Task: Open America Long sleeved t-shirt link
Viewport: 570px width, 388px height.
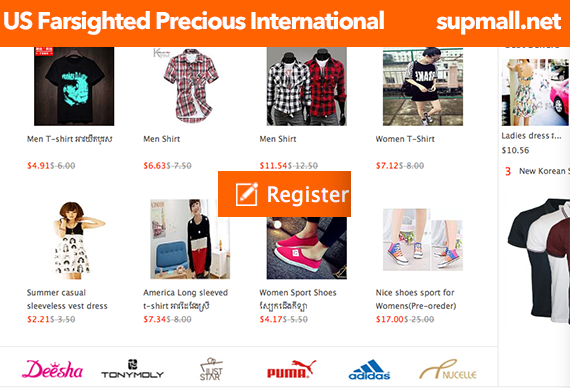Action: [x=185, y=299]
